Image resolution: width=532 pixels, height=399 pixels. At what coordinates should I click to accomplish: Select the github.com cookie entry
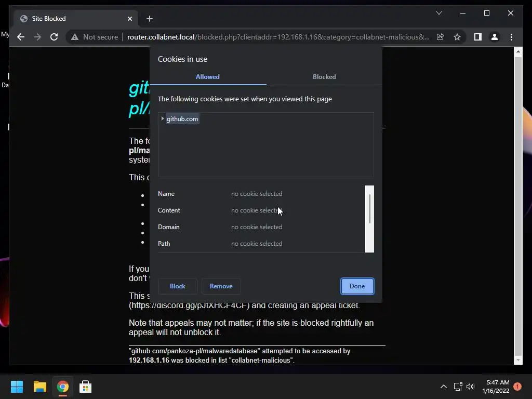point(182,119)
